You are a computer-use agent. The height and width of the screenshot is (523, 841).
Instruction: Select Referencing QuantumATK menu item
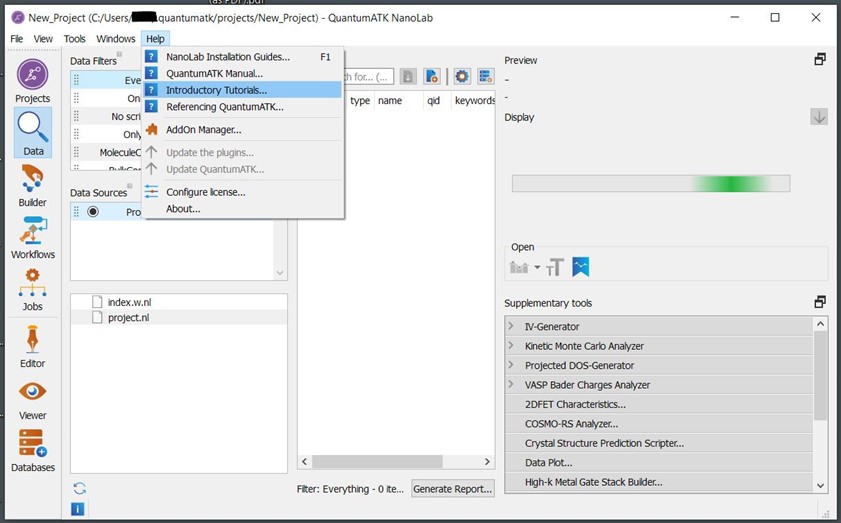coord(243,106)
